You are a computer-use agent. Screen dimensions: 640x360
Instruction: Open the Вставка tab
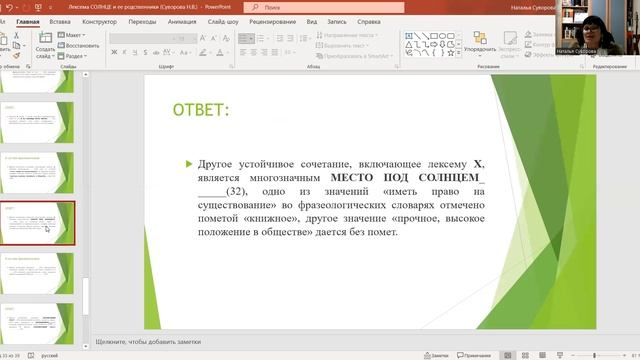point(60,22)
